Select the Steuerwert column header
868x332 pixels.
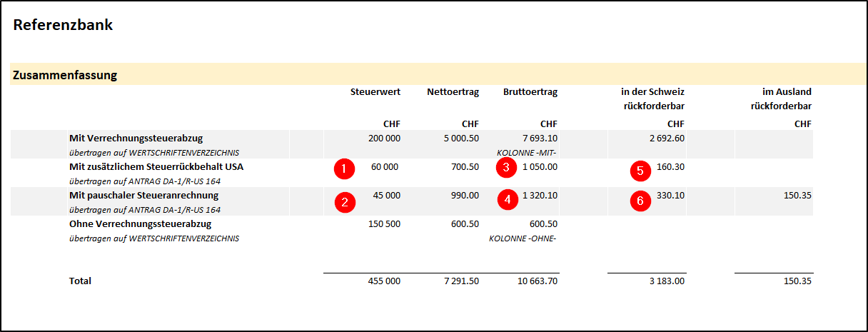click(375, 91)
